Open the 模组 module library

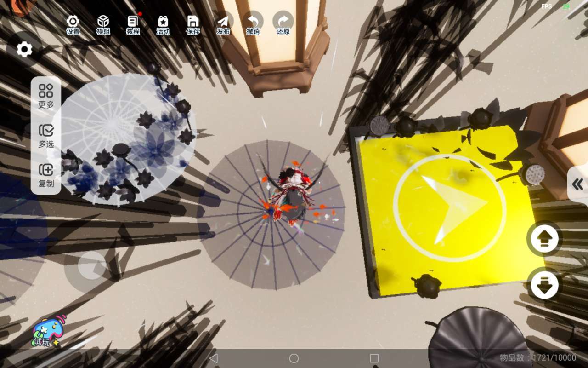pos(103,24)
